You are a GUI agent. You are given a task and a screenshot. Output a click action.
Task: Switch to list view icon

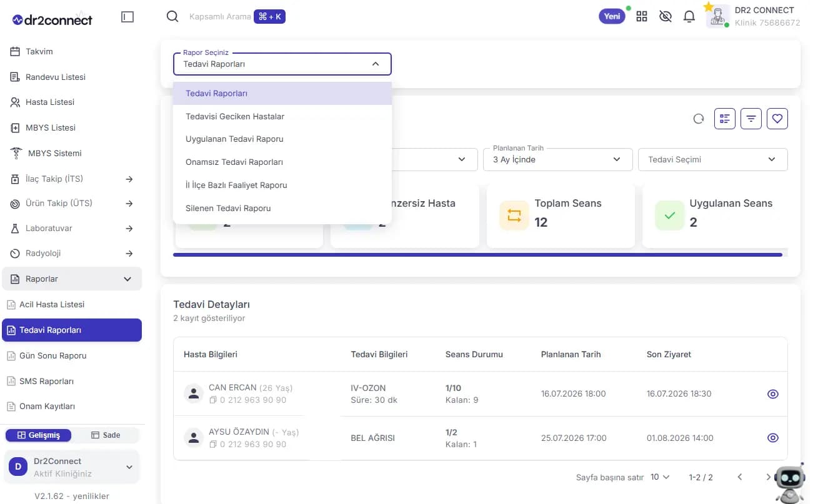725,119
